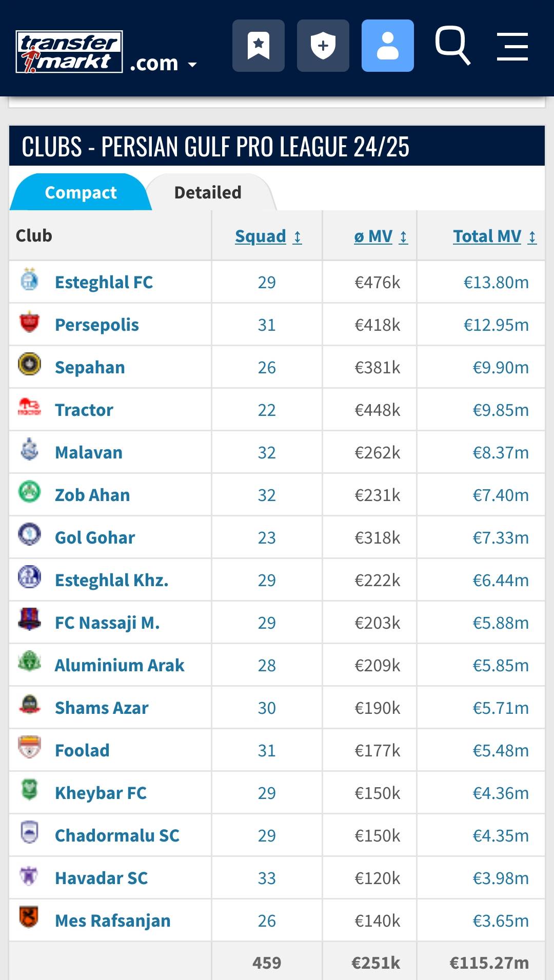Open Malavan's €8.37m total value link
Image resolution: width=554 pixels, height=980 pixels.
[x=501, y=452]
